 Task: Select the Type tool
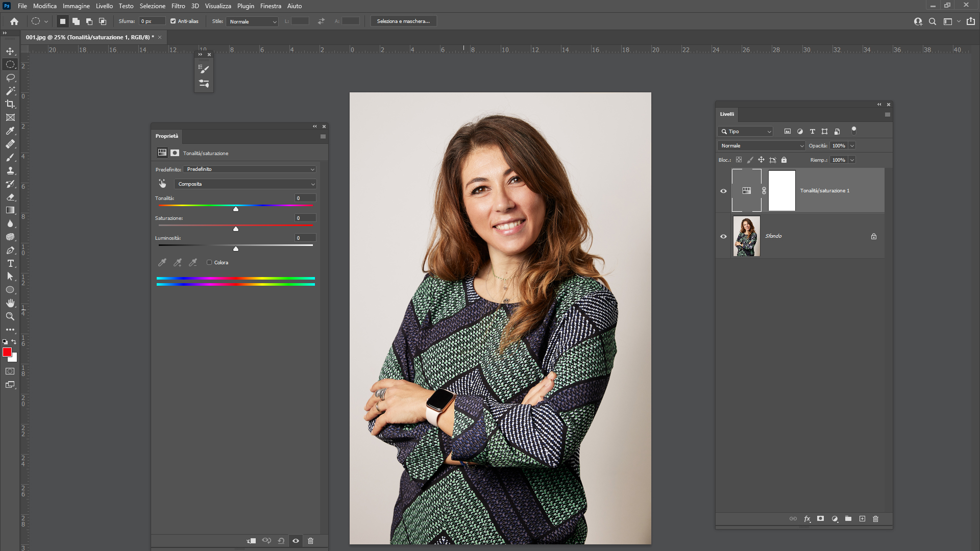pyautogui.click(x=10, y=263)
